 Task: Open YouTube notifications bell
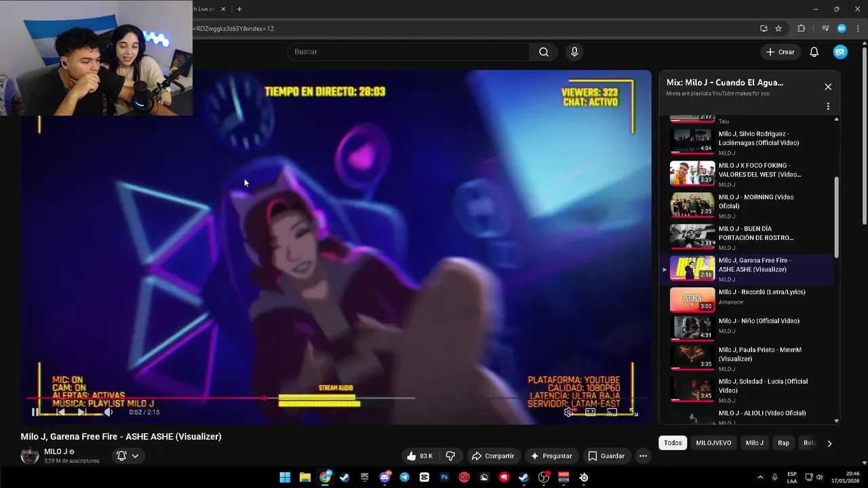pyautogui.click(x=814, y=52)
